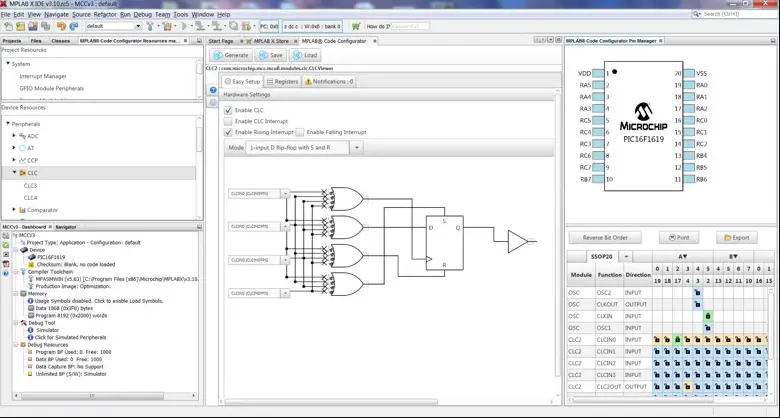Click the Generate button
780x418 pixels.
[x=231, y=55]
